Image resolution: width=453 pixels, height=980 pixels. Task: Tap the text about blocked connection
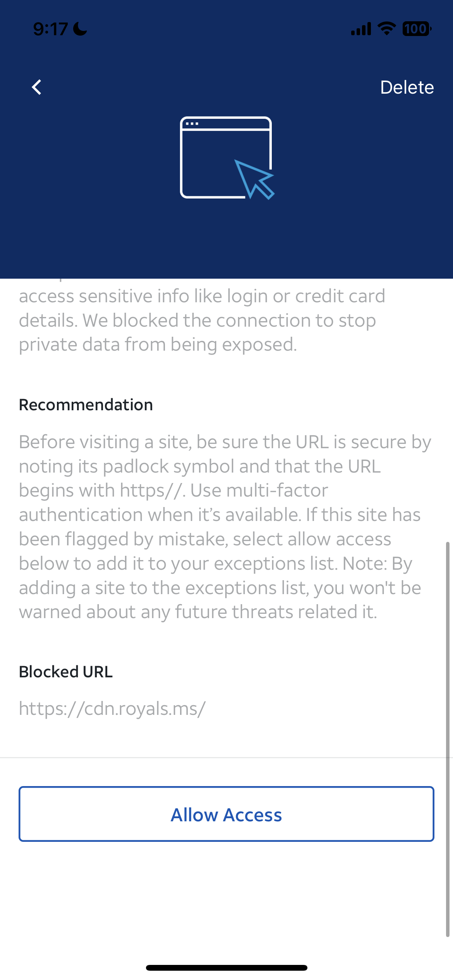(x=202, y=320)
